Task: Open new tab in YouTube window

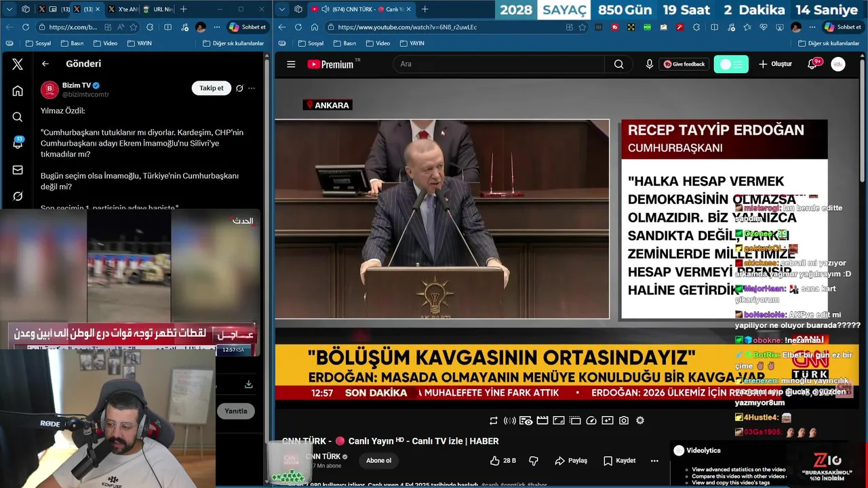Action: point(425,9)
